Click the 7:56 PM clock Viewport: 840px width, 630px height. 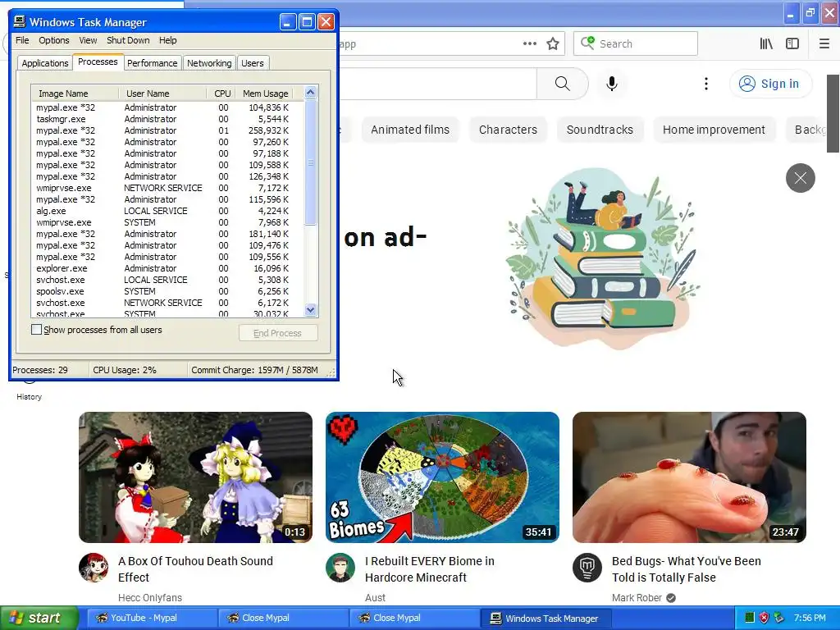pos(810,618)
